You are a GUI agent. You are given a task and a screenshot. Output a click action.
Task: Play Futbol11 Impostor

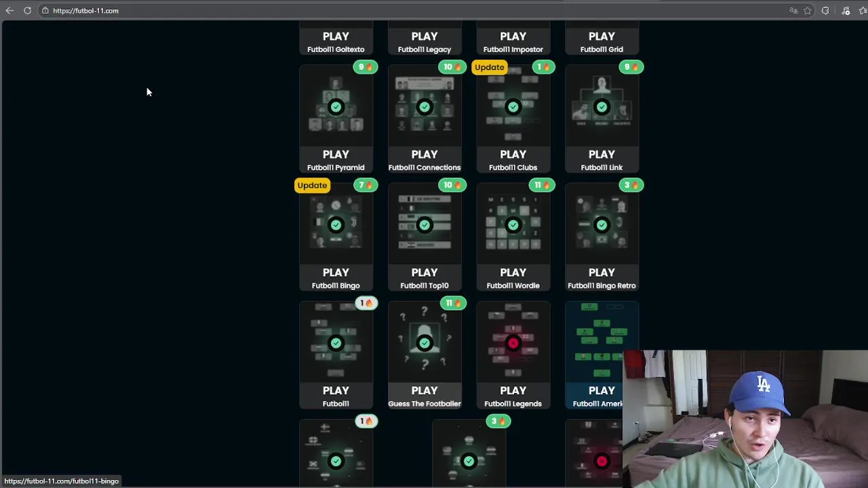[513, 37]
